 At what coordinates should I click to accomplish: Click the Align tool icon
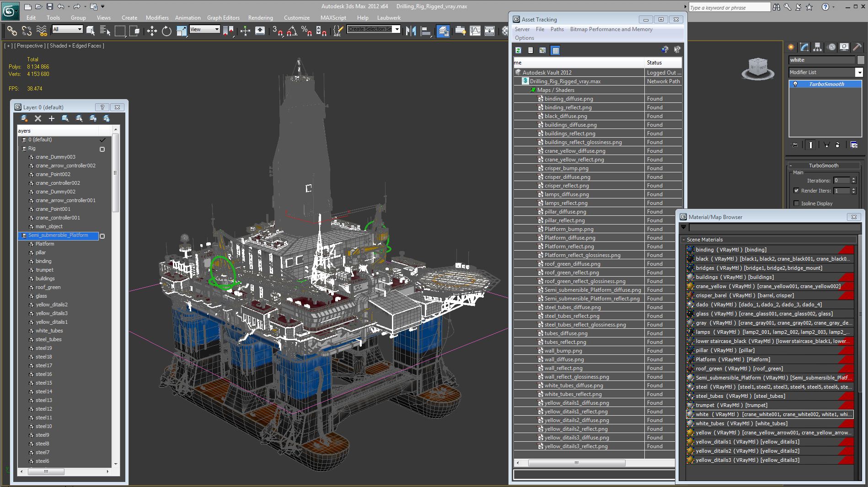426,31
